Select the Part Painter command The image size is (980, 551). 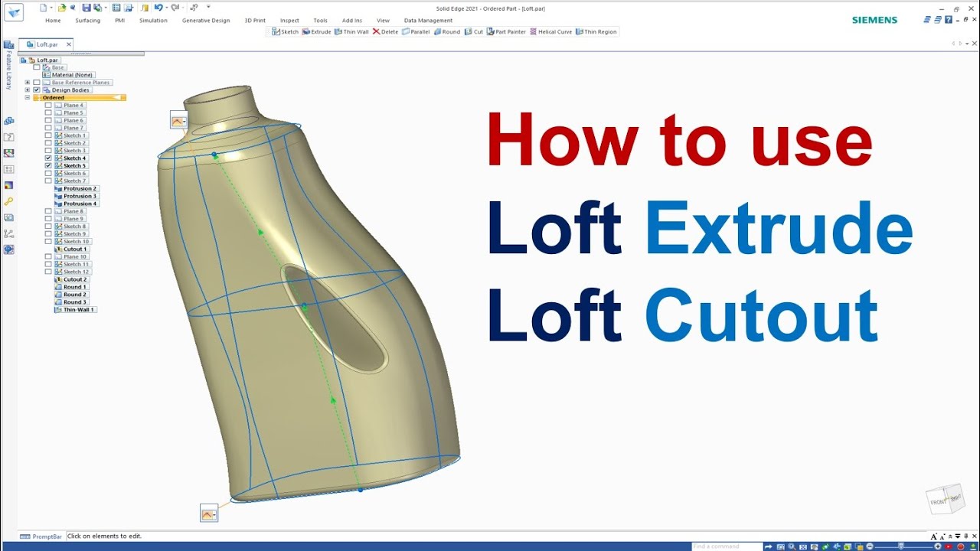tap(507, 32)
